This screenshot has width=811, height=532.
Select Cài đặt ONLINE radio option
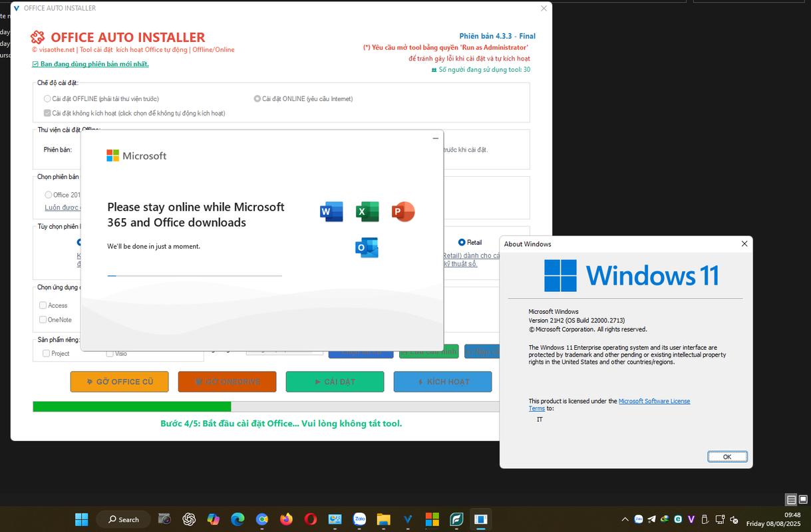point(257,98)
